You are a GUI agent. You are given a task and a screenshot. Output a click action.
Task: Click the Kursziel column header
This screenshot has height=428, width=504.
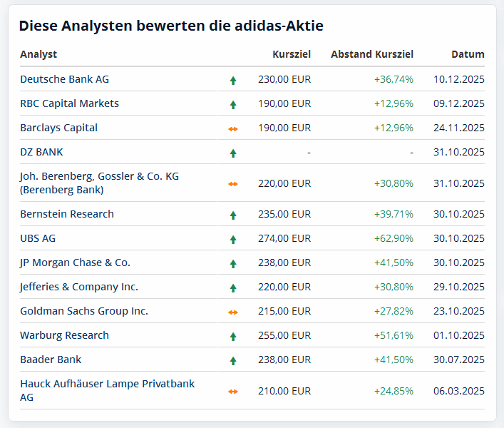[292, 54]
